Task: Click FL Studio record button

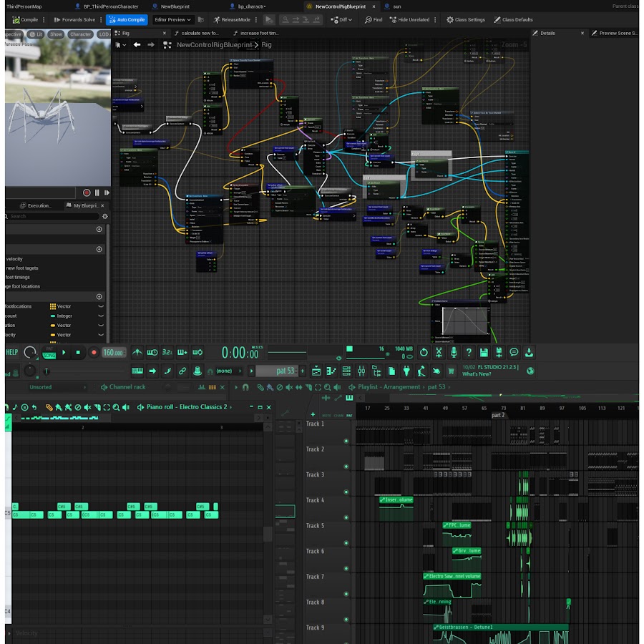Action: point(94,352)
